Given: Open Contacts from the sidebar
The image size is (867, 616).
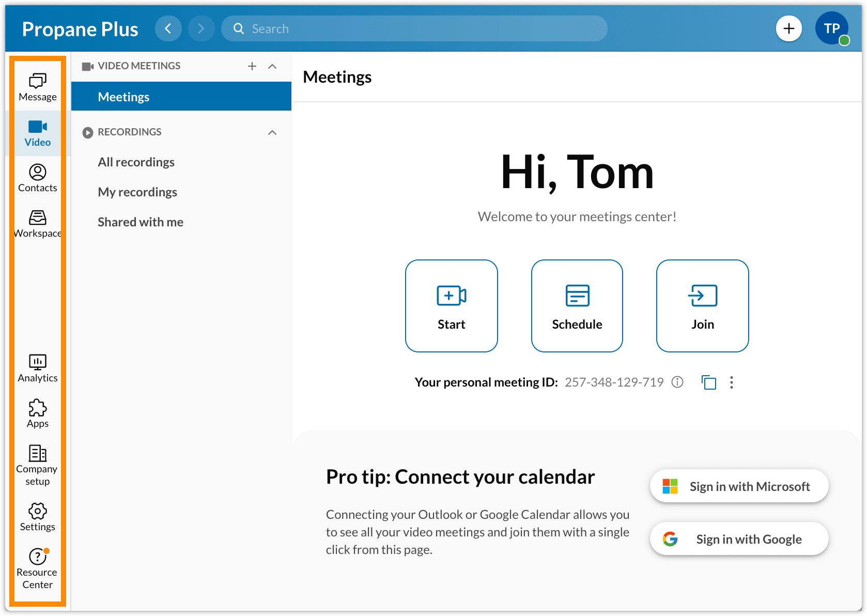Looking at the screenshot, I should pyautogui.click(x=37, y=178).
